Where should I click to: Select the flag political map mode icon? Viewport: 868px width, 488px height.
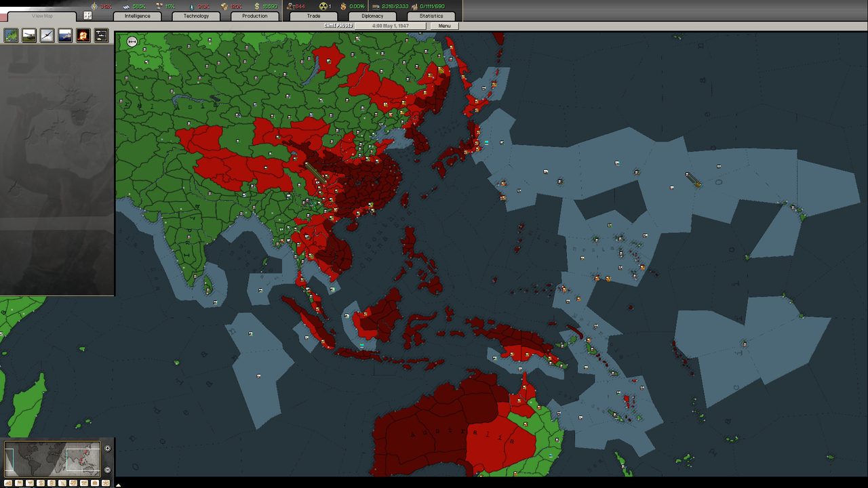point(19,483)
